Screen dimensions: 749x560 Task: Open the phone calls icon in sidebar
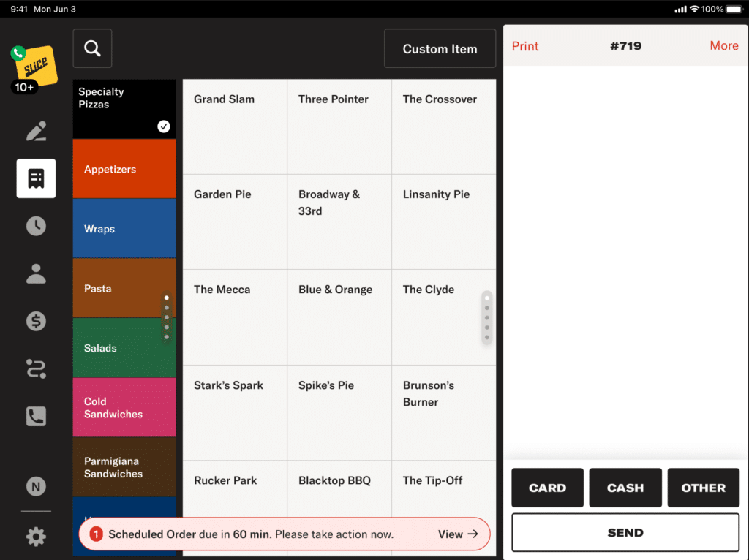coord(37,416)
